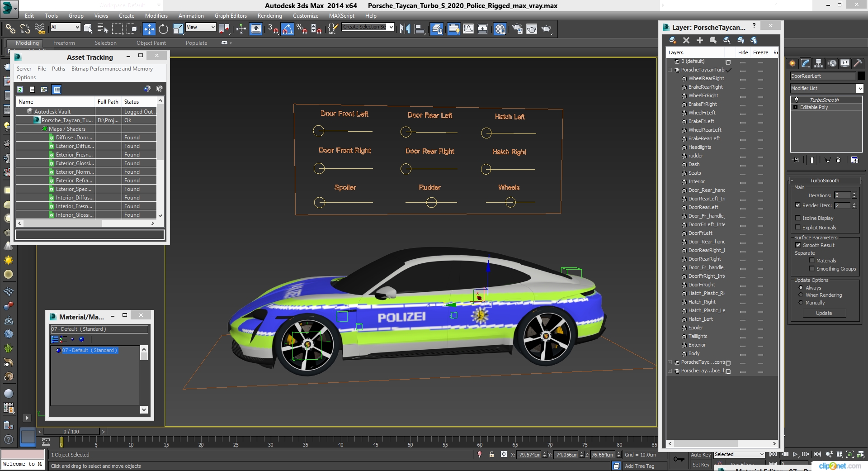Collapse TurboSmooth rollout header
Screen dimensions: 868x471
825,181
